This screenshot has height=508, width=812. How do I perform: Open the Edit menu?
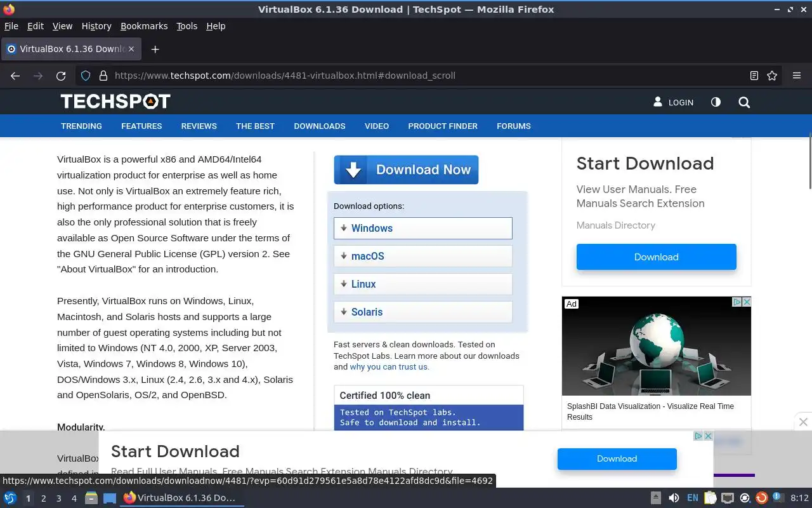click(x=36, y=26)
